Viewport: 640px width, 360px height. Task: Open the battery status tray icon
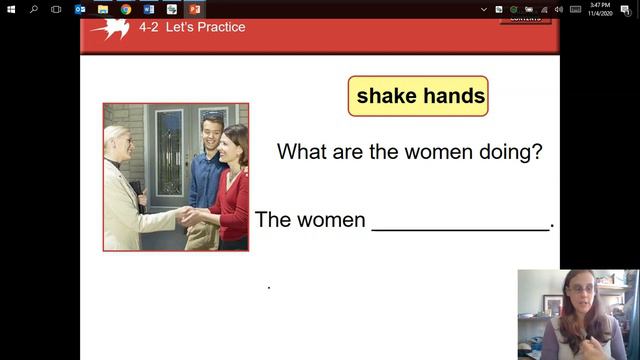[x=529, y=9]
